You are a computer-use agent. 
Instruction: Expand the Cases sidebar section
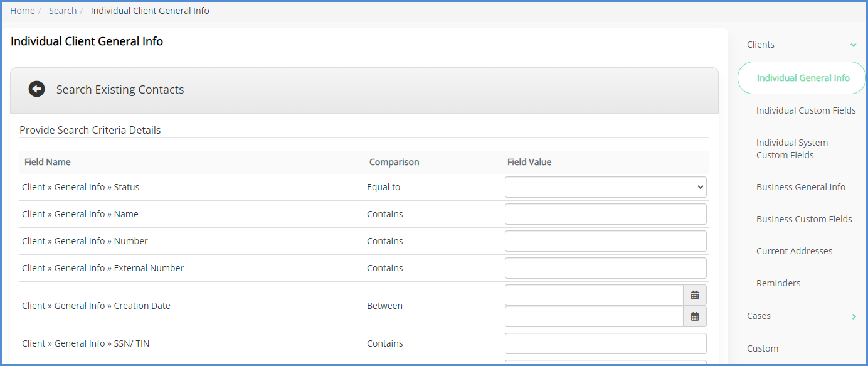[853, 316]
